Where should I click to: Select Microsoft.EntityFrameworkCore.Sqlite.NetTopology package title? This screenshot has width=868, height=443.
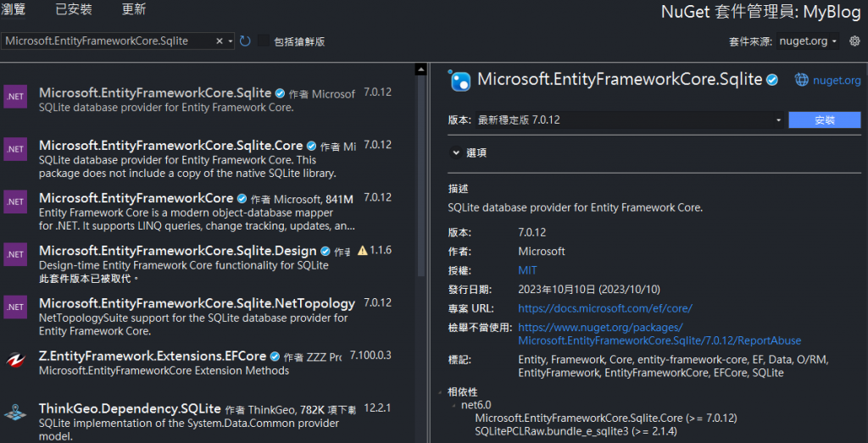tap(197, 303)
